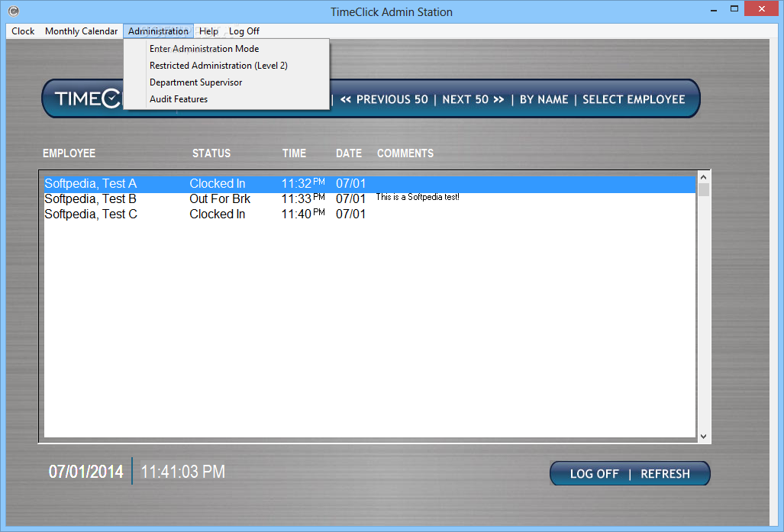This screenshot has width=784, height=532.
Task: Choose Restricted Administration (Level 2)
Action: tap(227, 66)
